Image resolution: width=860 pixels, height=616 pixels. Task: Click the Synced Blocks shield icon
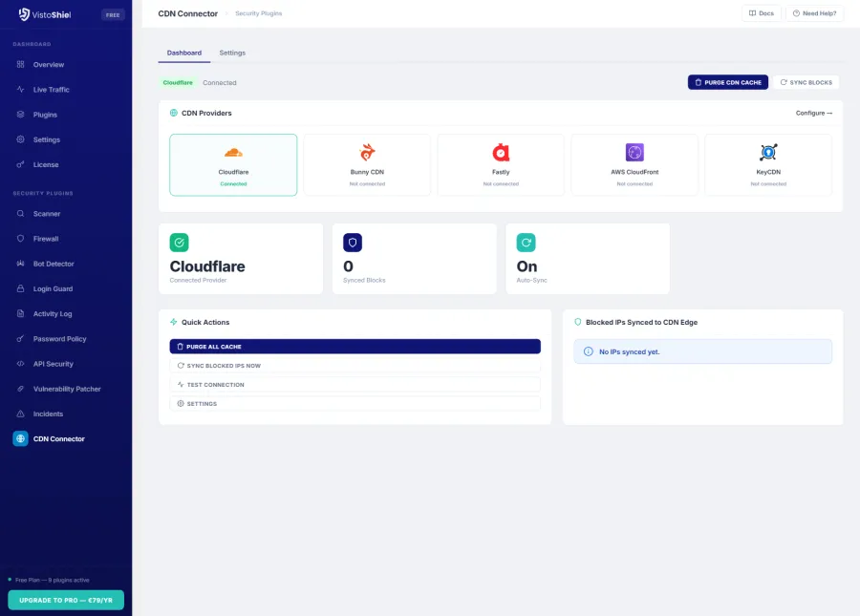[353, 243]
